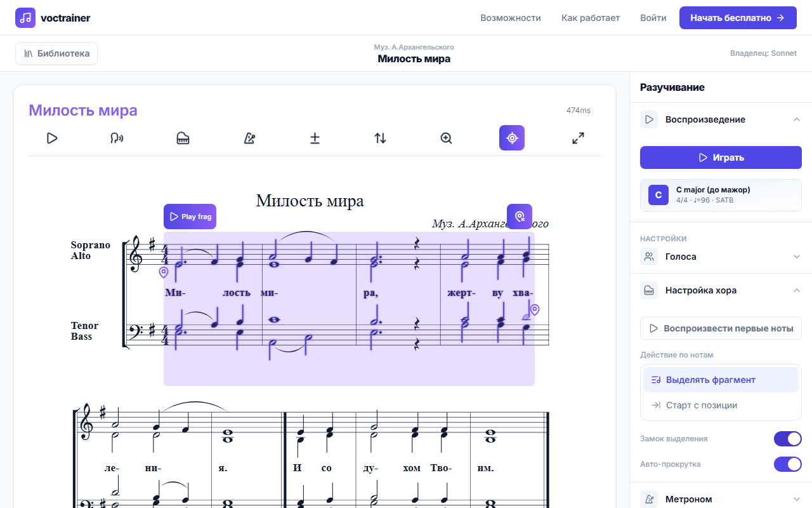Click the Alto part label
The width and height of the screenshot is (812, 508).
[81, 256]
